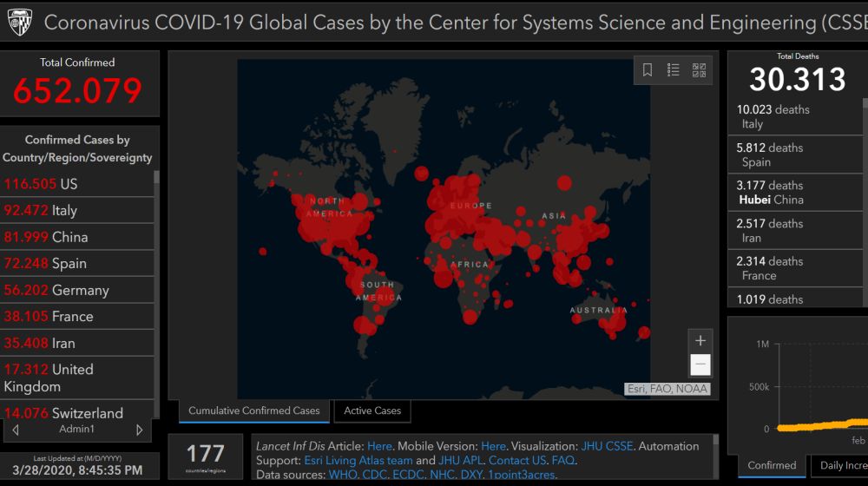Open Esri Living Atlas team link
This screenshot has width=868, height=486.
(358, 460)
